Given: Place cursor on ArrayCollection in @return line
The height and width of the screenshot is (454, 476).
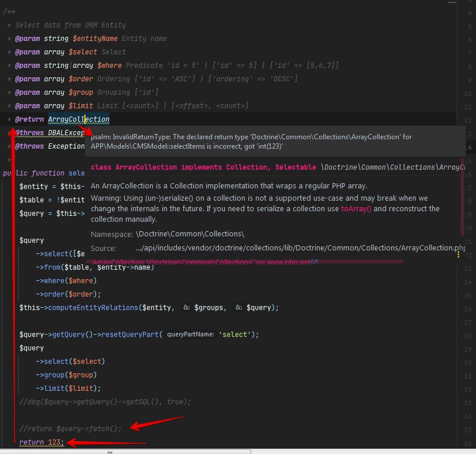Looking at the screenshot, I should (78, 119).
